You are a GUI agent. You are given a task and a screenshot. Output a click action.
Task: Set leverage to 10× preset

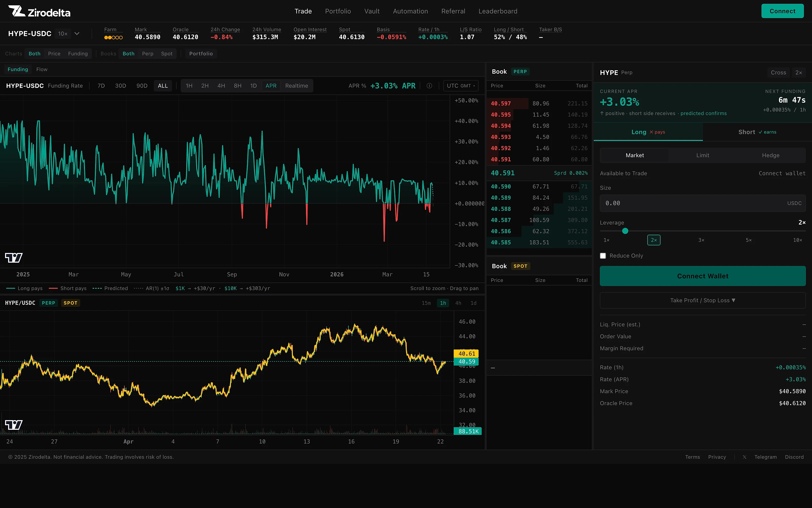pyautogui.click(x=798, y=240)
